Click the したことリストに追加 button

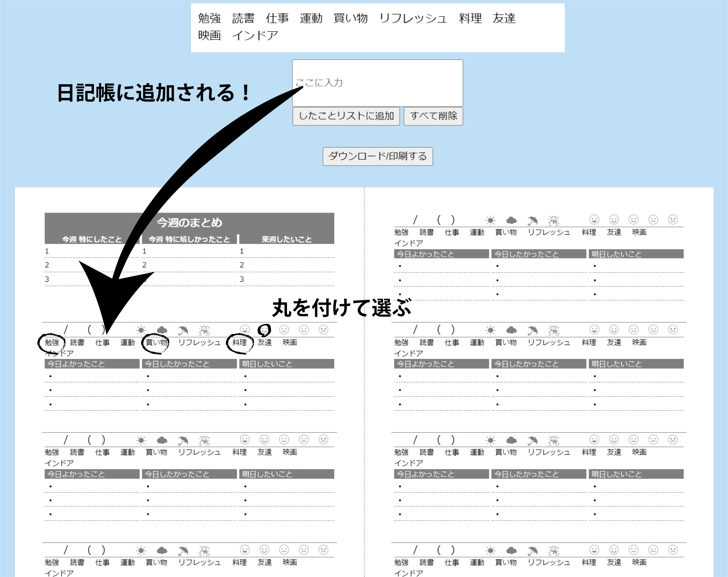tap(346, 116)
